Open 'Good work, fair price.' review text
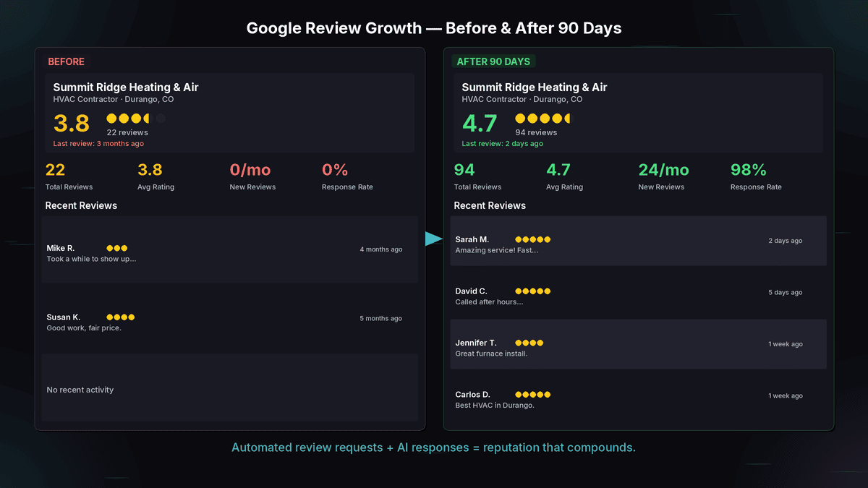This screenshot has width=868, height=488. [84, 328]
